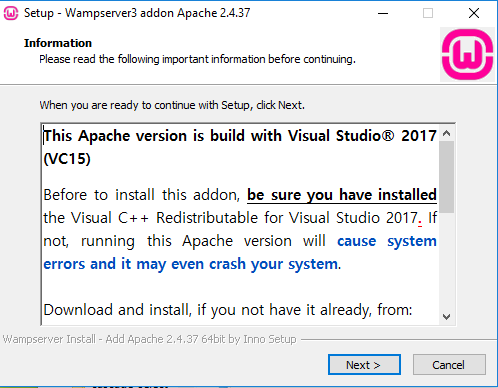Click the scrollbar down arrow in the information box

pyautogui.click(x=447, y=316)
